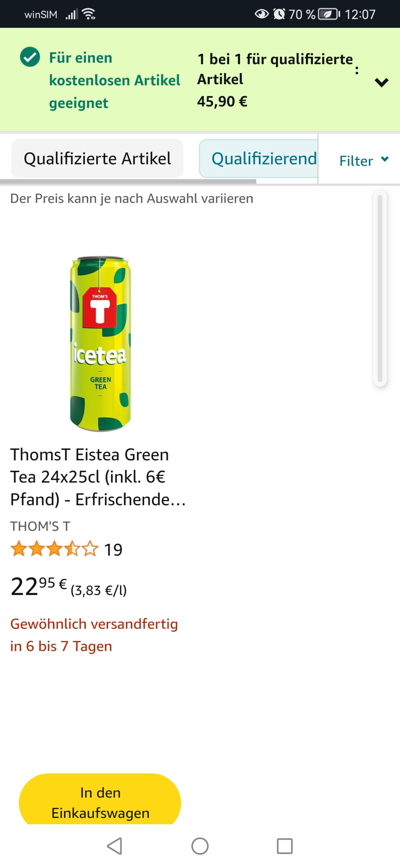
Task: Open recent apps square icon
Action: click(x=285, y=846)
